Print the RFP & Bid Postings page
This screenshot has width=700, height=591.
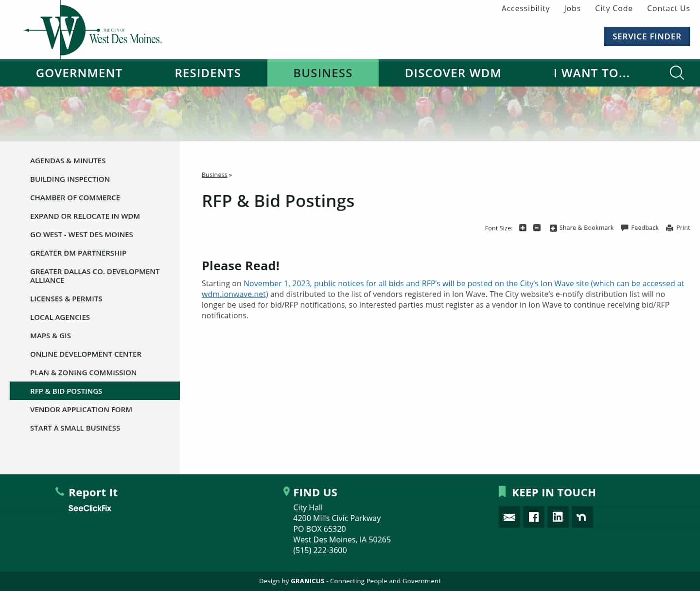[x=678, y=227]
